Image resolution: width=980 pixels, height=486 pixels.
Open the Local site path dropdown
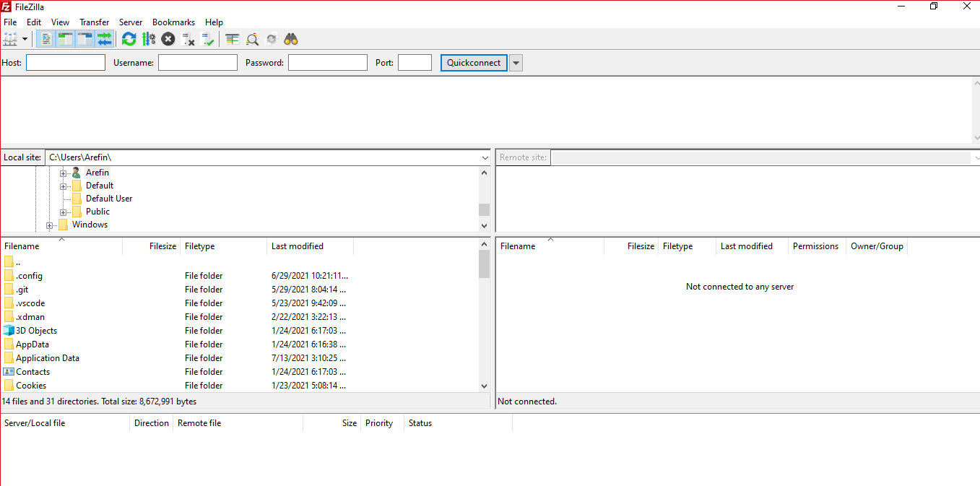click(x=485, y=157)
